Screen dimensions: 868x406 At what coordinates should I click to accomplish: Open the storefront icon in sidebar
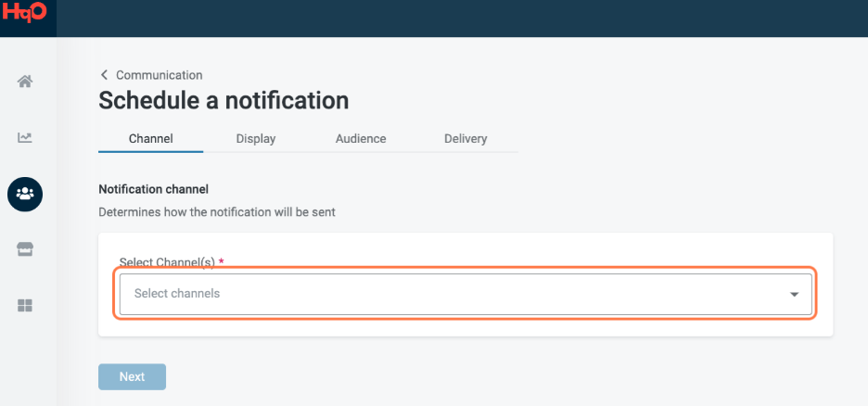tap(25, 249)
